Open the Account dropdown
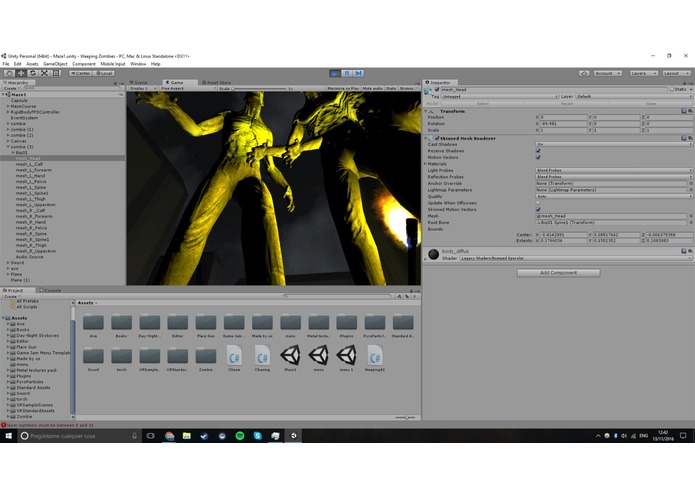Screen dimensions: 695x494 (608, 73)
